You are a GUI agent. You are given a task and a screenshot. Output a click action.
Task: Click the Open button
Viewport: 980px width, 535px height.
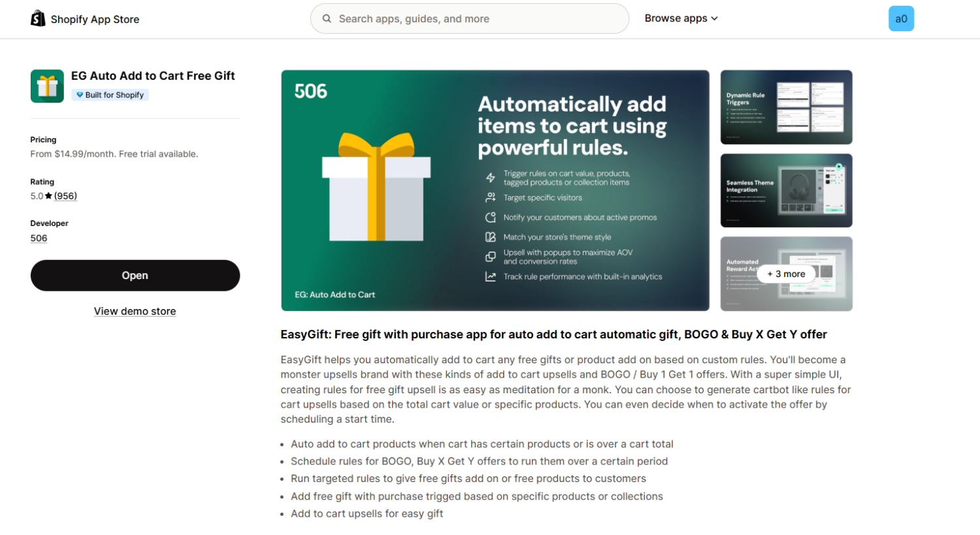(135, 275)
